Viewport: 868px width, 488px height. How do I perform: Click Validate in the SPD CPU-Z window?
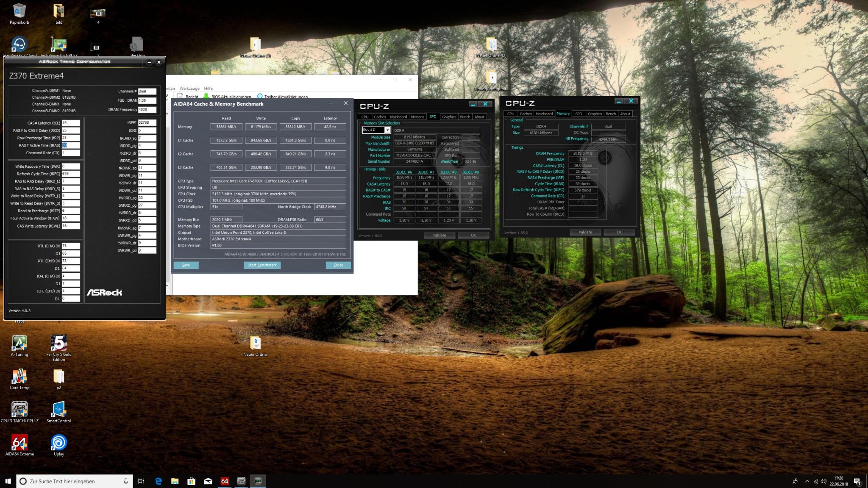point(439,235)
